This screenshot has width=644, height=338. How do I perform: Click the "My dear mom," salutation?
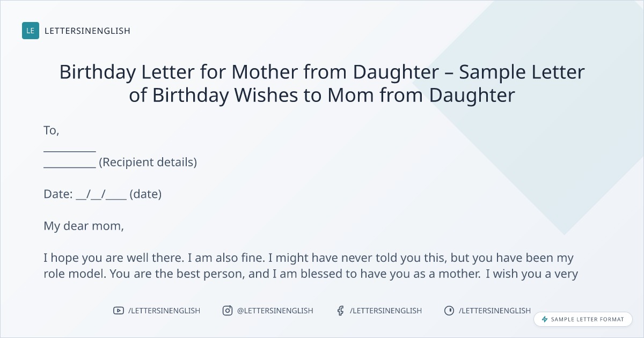pyautogui.click(x=84, y=226)
